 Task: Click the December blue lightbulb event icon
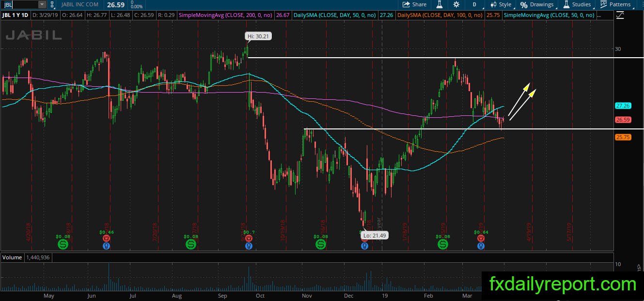[364, 246]
